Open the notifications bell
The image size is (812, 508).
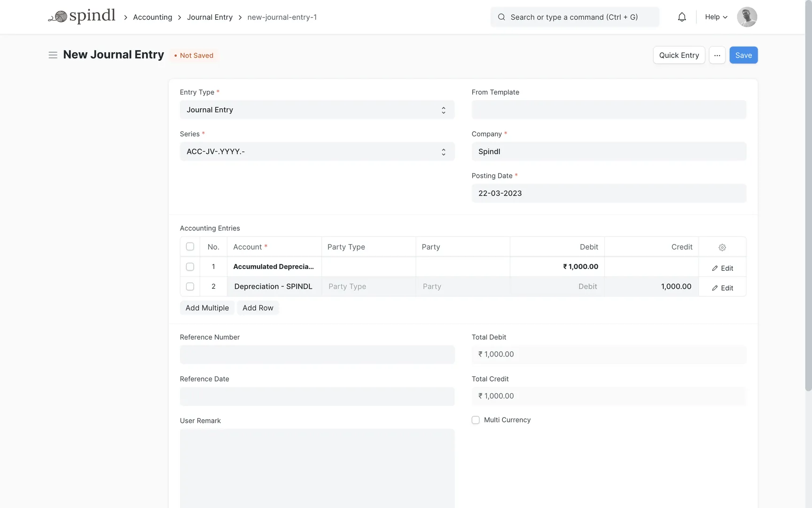coord(682,17)
